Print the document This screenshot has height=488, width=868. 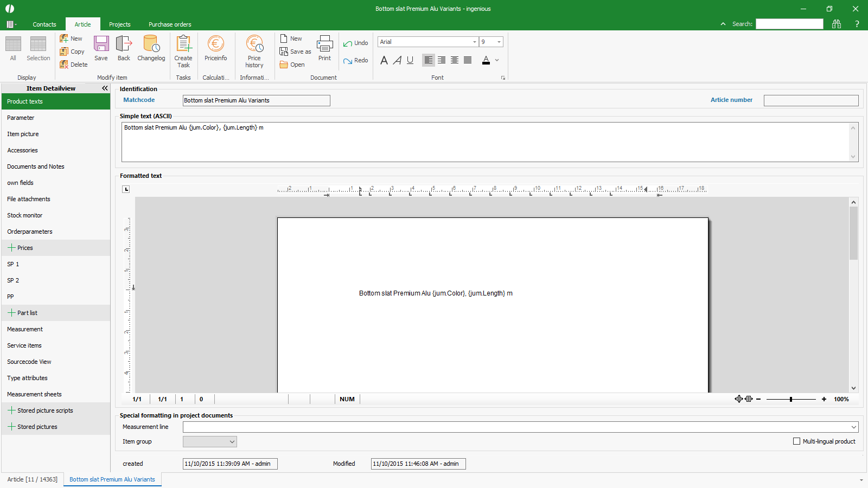click(324, 48)
